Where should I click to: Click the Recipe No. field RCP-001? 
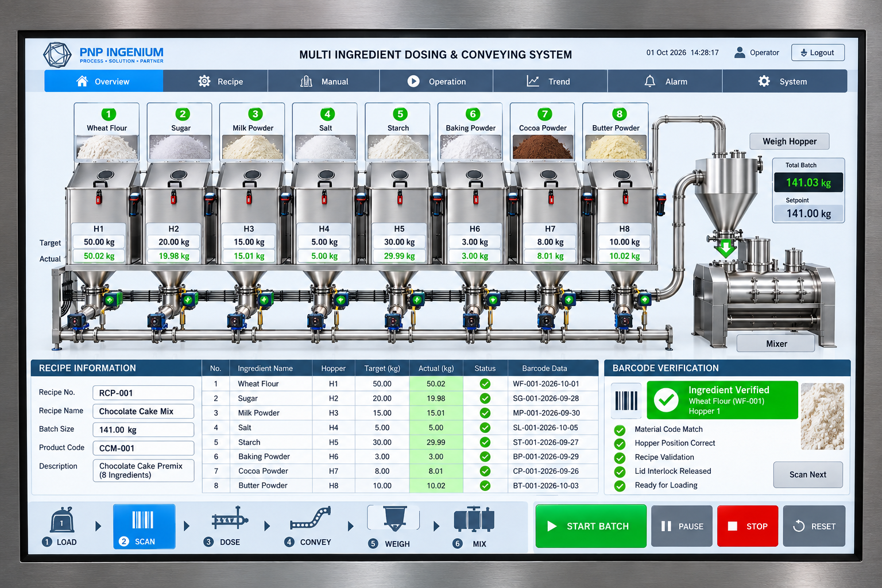pos(144,393)
